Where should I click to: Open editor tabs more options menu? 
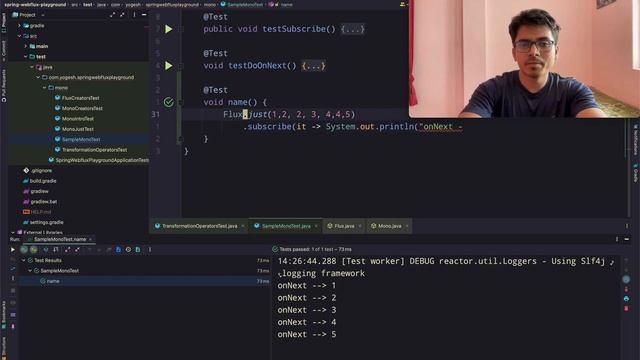click(627, 226)
